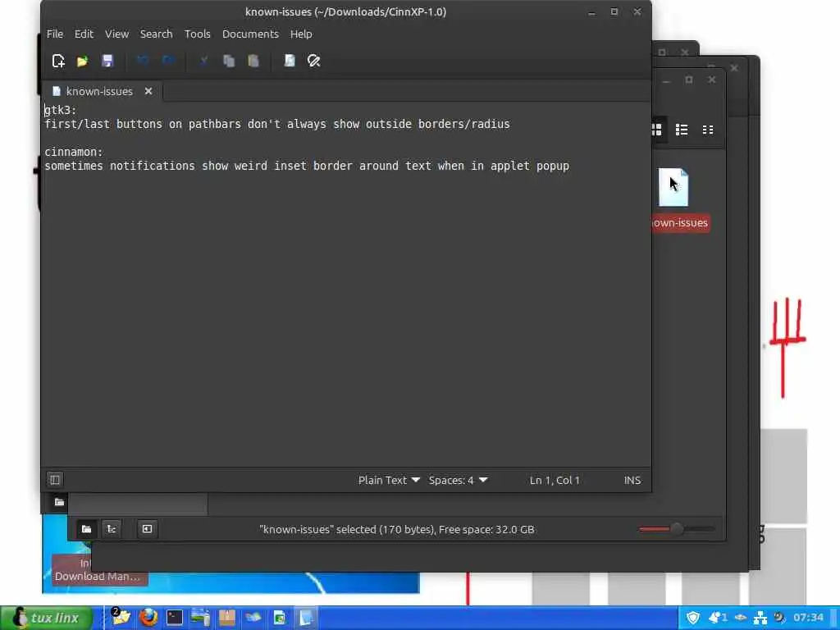
Task: Click the 'gtk3:' line in the editor
Action: click(61, 110)
